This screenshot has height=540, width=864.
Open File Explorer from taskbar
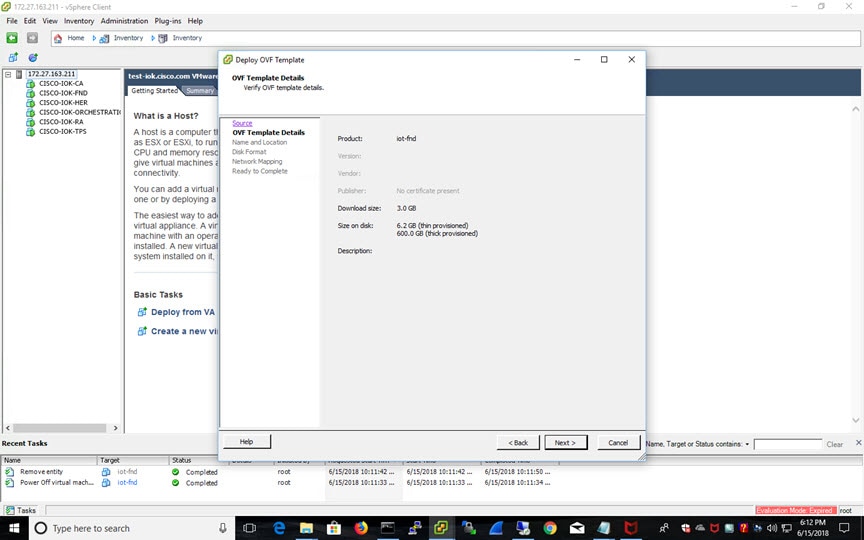(x=306, y=528)
